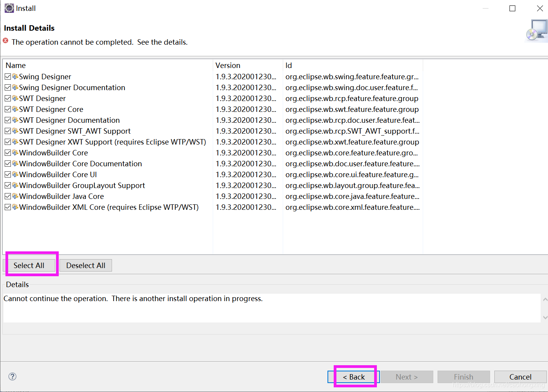Screen dimensions: 548x392
Task: Click the feature icon beside SWT Designer SWT_AWT Support
Action: (x=15, y=131)
